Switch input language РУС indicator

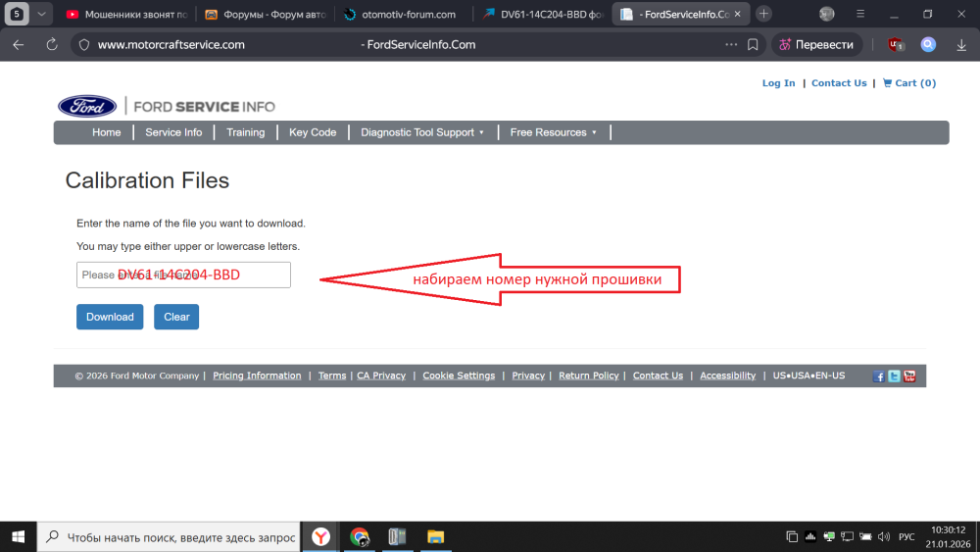click(906, 537)
